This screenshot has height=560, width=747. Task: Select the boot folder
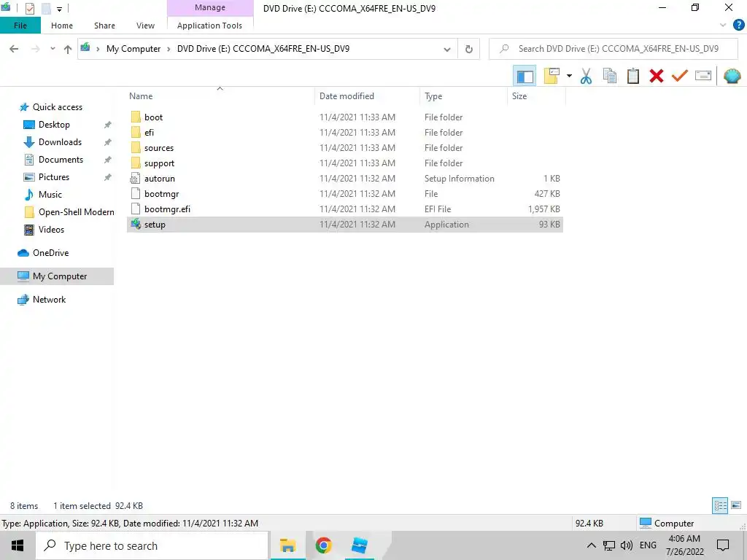click(x=345, y=117)
